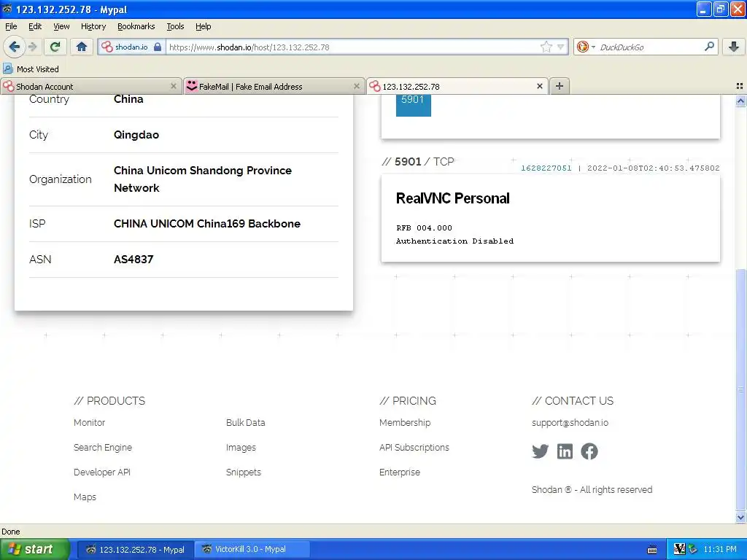Open the Bulk Data link
The height and width of the screenshot is (560, 747).
click(245, 422)
